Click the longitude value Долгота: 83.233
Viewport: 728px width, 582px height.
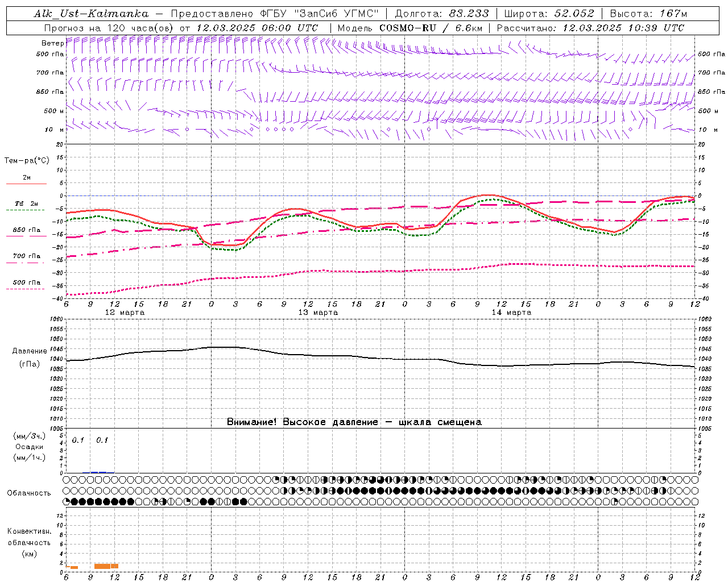441,14
